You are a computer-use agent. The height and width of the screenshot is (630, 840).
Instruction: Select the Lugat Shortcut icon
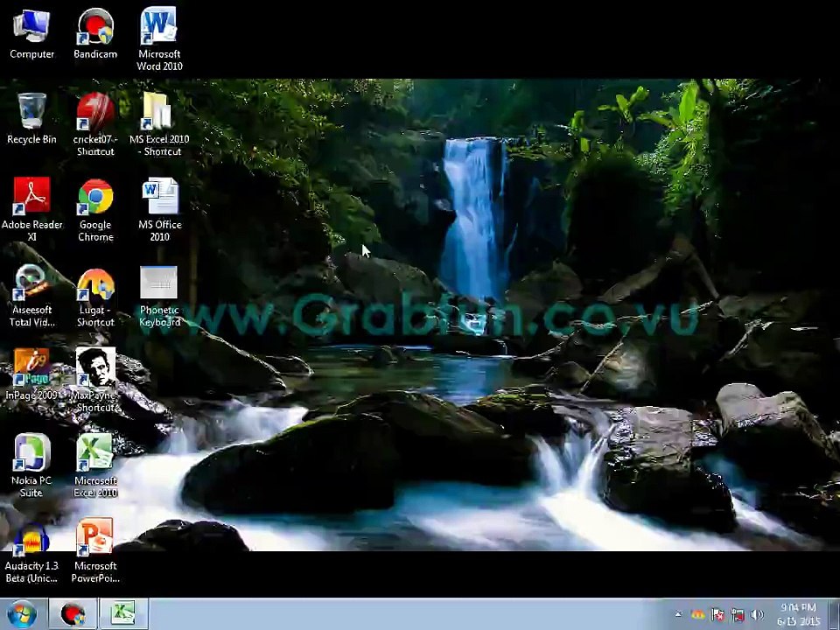[95, 297]
